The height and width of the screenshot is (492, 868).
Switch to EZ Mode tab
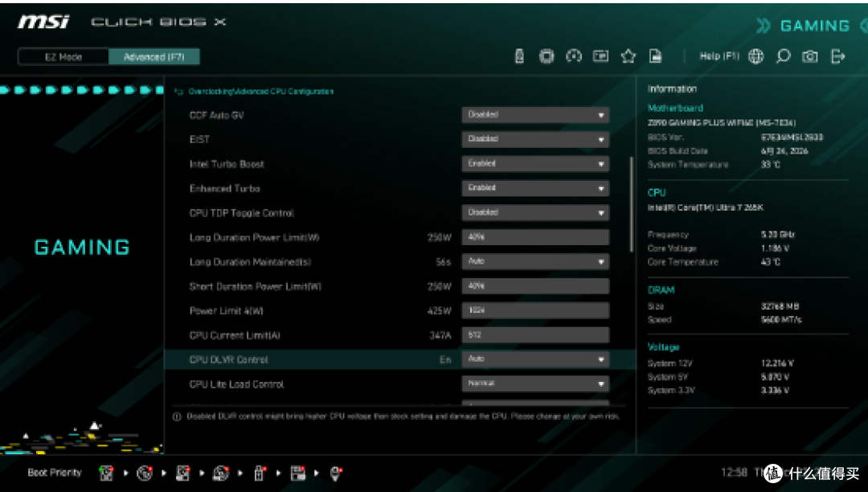[63, 56]
